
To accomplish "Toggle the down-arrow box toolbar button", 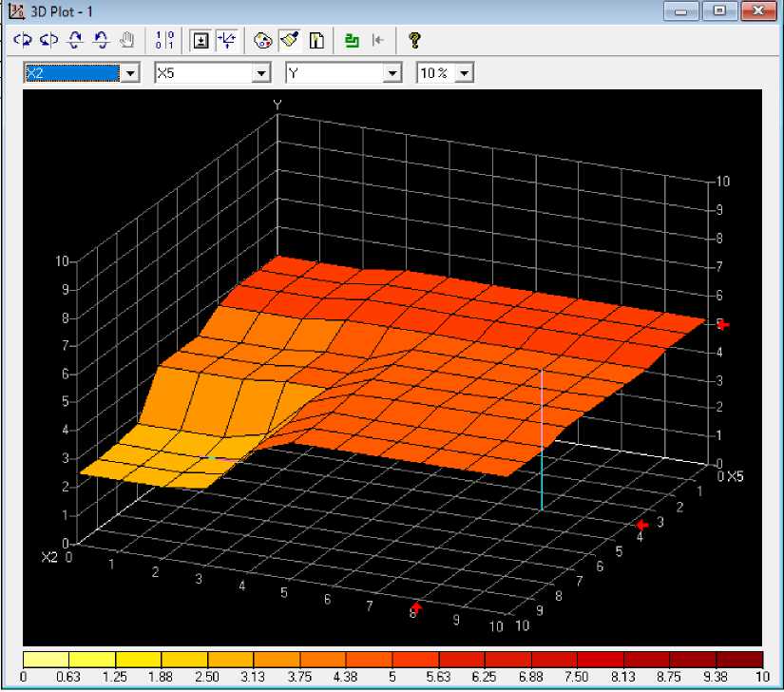I will (x=201, y=40).
